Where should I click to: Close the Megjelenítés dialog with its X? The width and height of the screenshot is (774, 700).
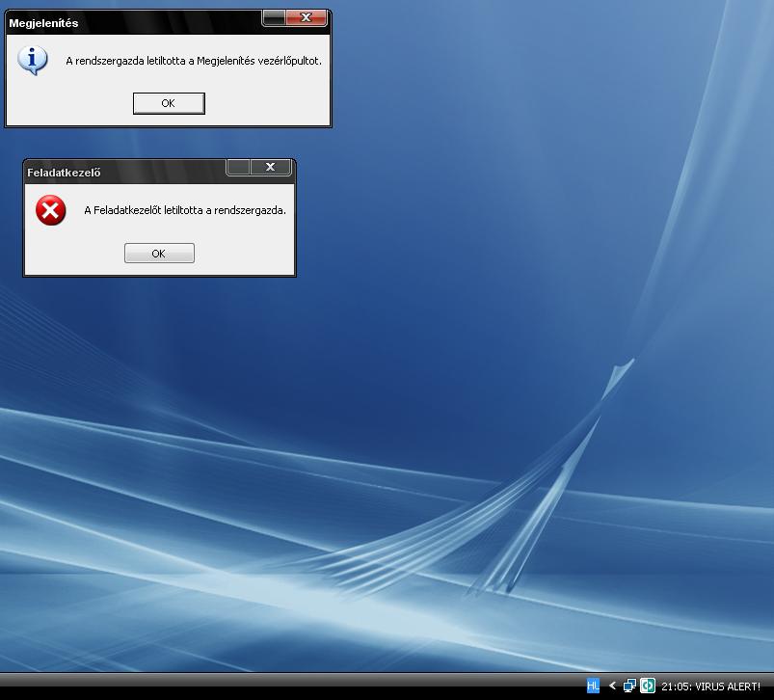click(x=307, y=17)
